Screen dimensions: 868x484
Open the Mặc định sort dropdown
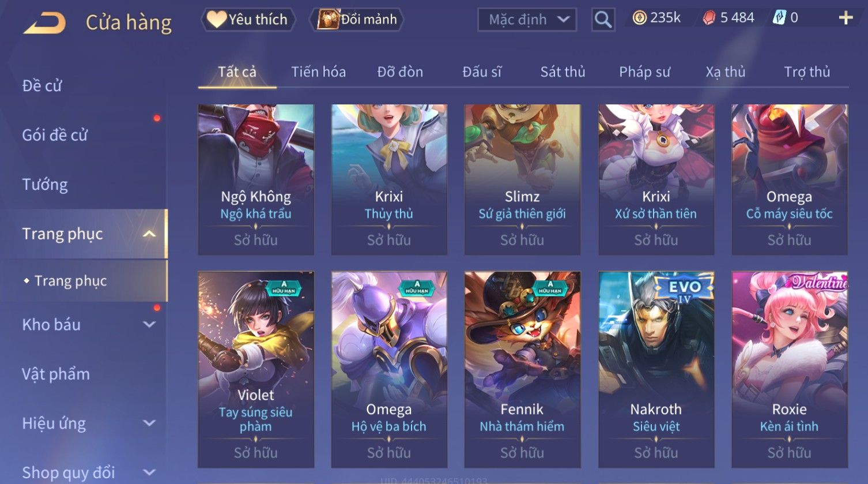click(527, 20)
